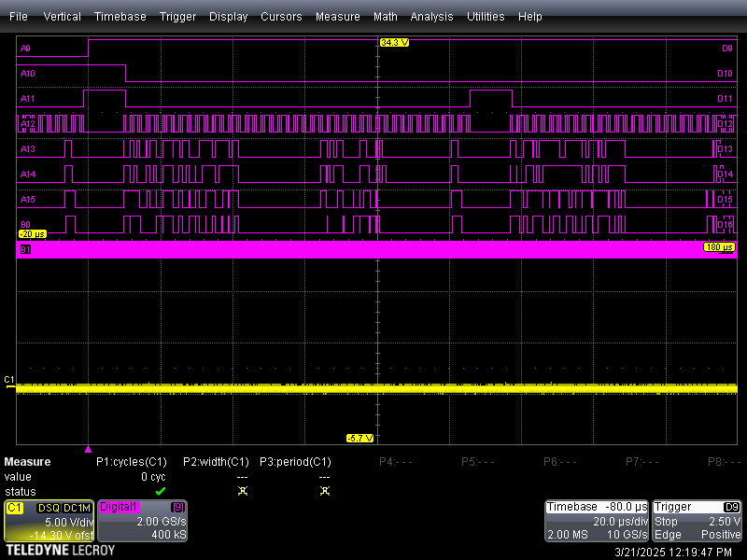Image resolution: width=747 pixels, height=560 pixels.
Task: Open the Utilities menu
Action: tap(486, 16)
